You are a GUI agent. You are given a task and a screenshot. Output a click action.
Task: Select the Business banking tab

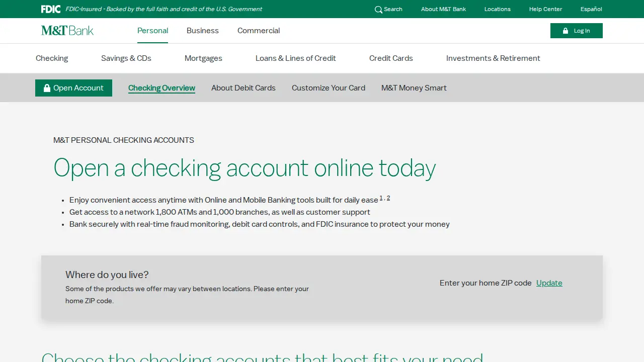[203, 31]
